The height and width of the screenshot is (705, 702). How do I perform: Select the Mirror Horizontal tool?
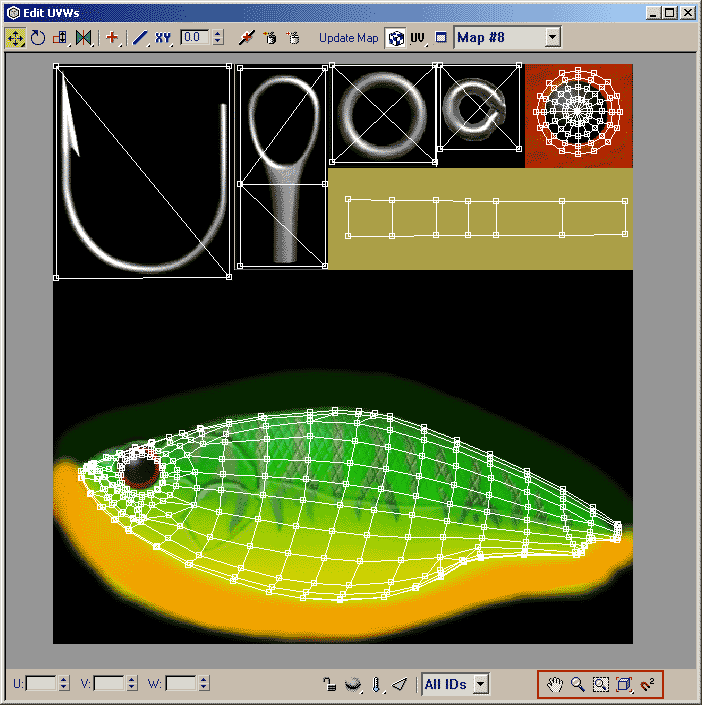[84, 38]
